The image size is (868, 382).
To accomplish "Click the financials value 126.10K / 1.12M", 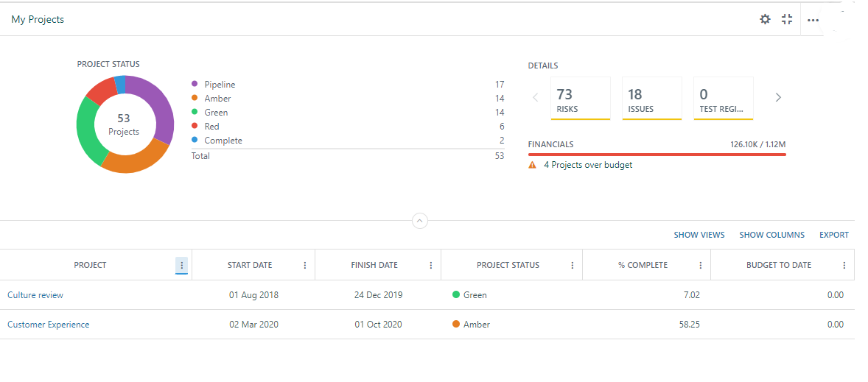I will click(x=757, y=144).
